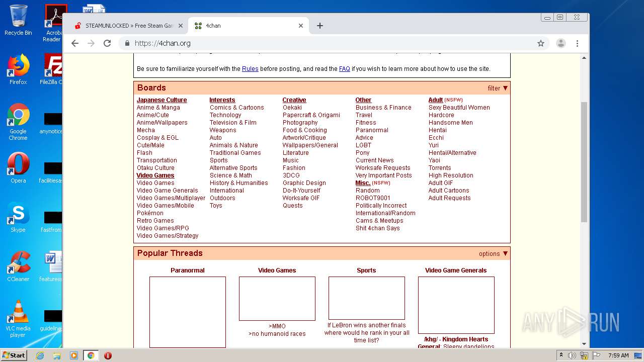Open the FileZilla desktop shortcut

52,69
